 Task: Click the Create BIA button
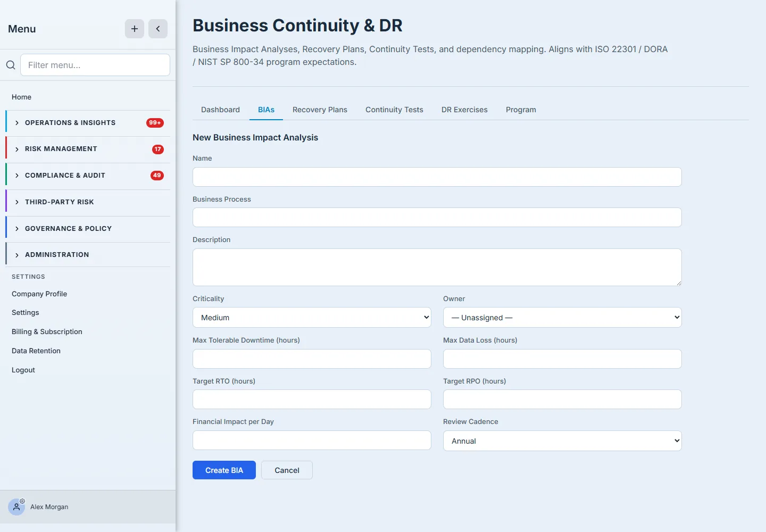coord(224,470)
